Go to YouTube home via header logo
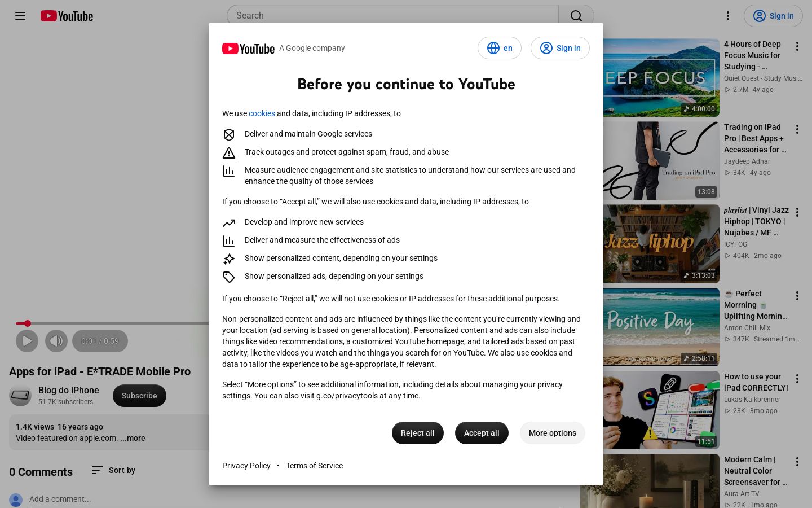The width and height of the screenshot is (812, 508). click(67, 16)
